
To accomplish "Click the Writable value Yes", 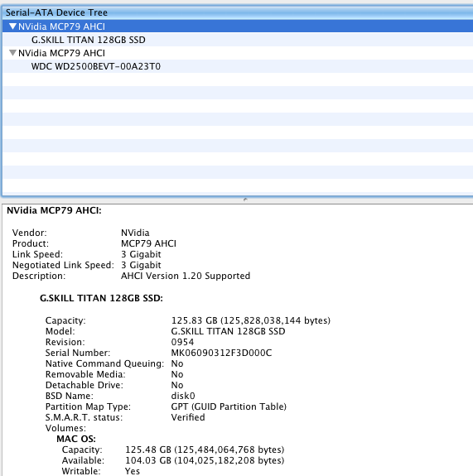I will pos(133,471).
